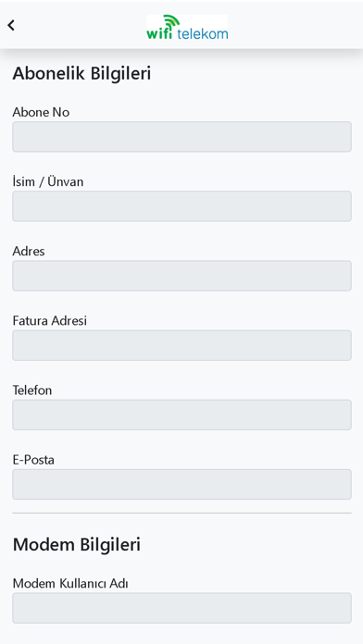Click the Modem Bilgileri heading

coord(77,545)
